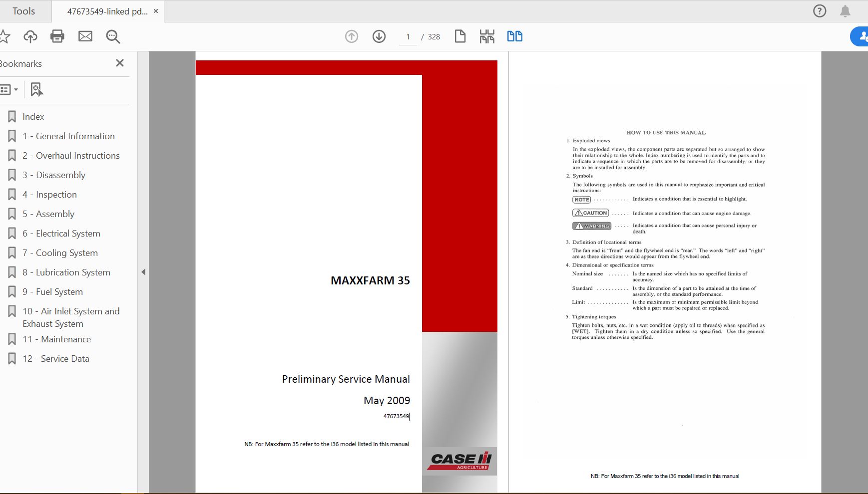Toggle single page view
868x494 pixels.
tap(460, 36)
